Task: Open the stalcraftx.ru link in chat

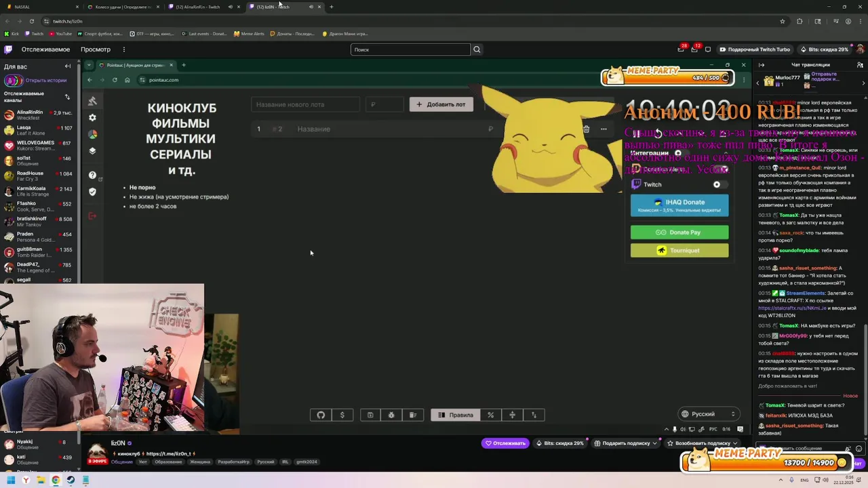Action: pyautogui.click(x=792, y=308)
